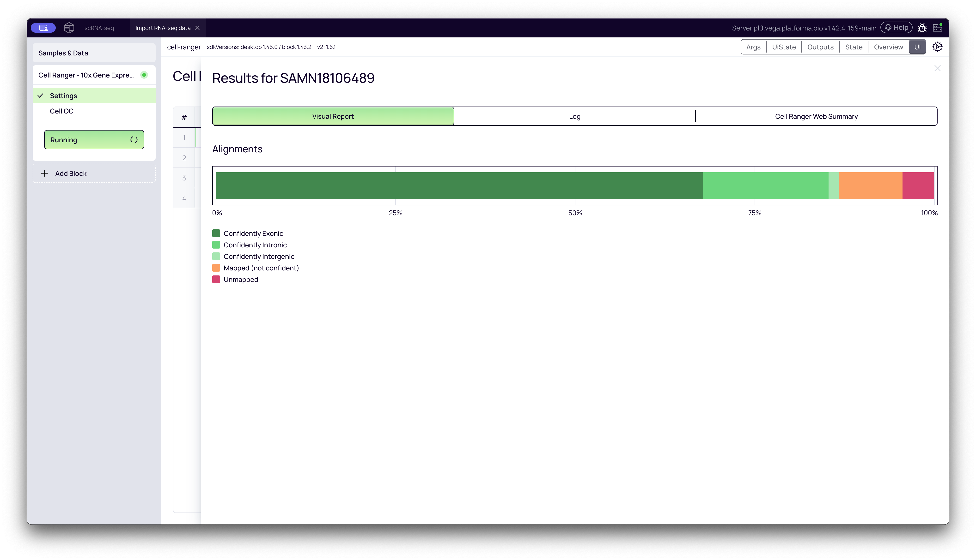
Task: Open the project hexagon icon next to scRNA-seq
Action: 69,27
